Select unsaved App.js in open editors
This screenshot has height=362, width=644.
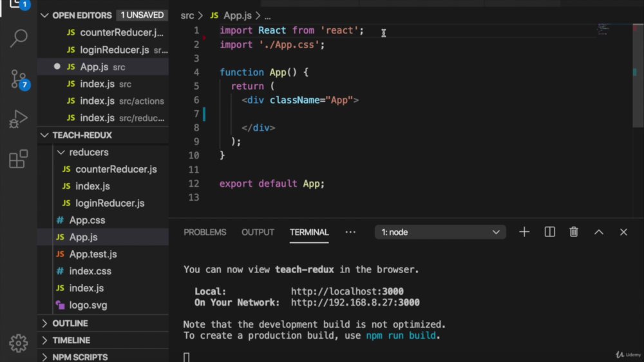pos(103,66)
